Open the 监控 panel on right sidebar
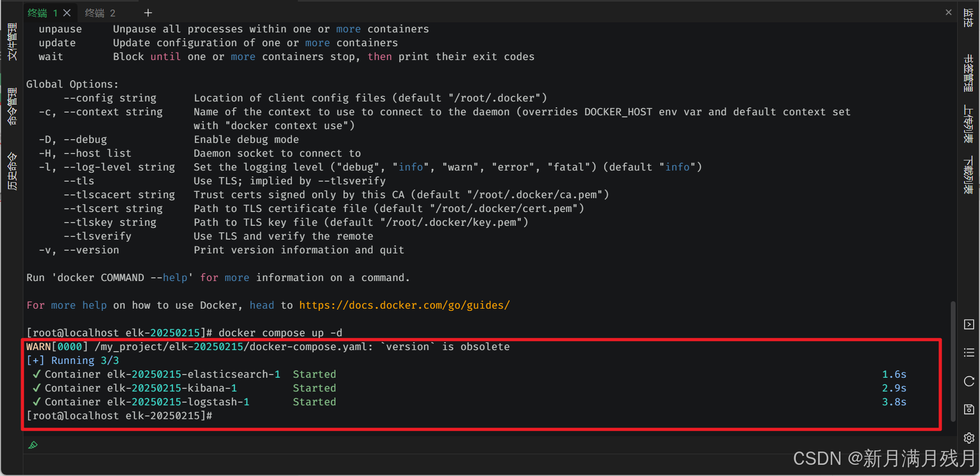The height and width of the screenshot is (476, 980). [x=968, y=17]
